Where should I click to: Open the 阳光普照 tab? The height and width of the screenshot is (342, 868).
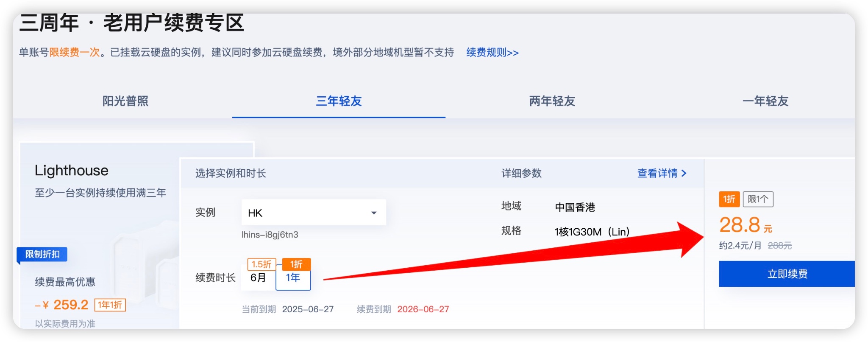pyautogui.click(x=125, y=101)
